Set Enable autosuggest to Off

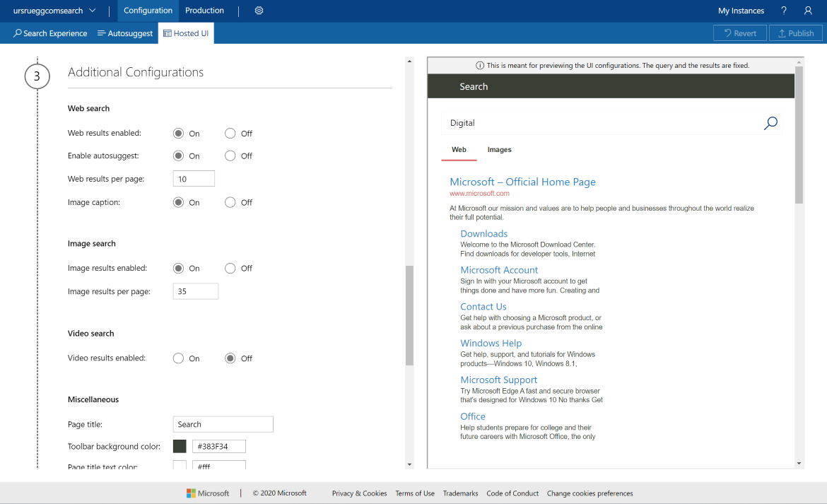[230, 156]
